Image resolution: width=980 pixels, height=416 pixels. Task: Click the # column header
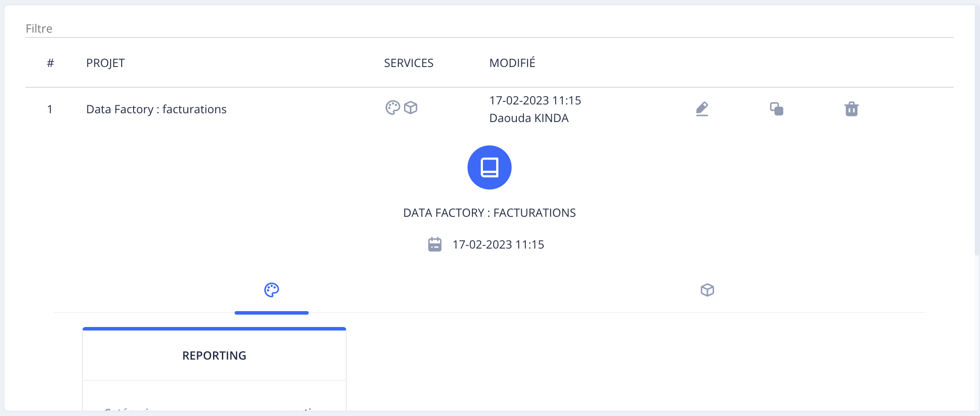50,63
